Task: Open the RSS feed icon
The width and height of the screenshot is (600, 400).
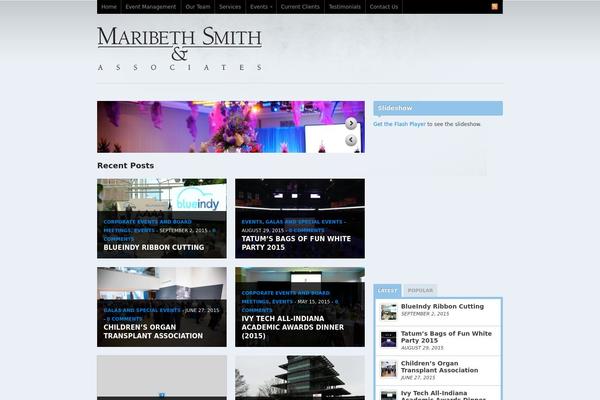Action: click(494, 7)
